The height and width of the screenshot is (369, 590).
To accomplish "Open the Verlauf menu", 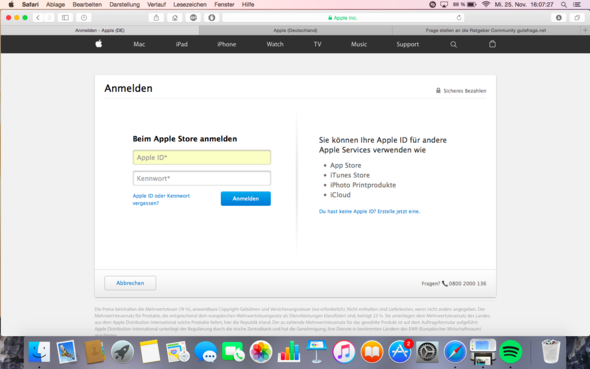I will [157, 5].
